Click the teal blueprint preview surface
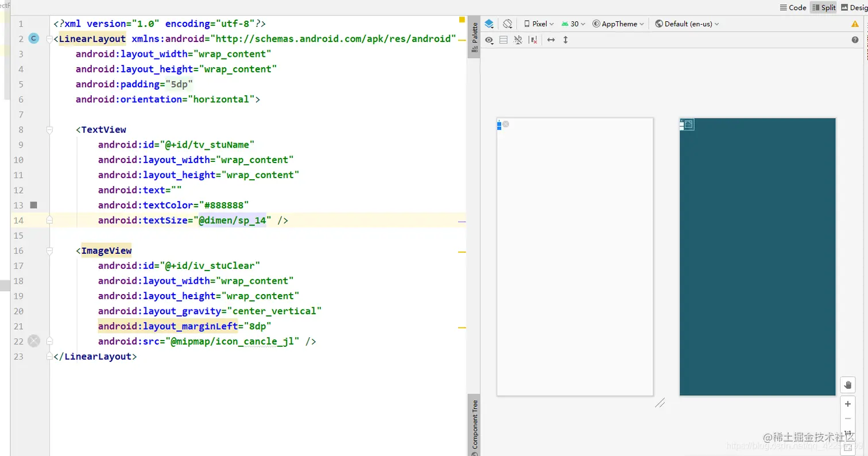Viewport: 868px width, 456px height. coord(758,257)
